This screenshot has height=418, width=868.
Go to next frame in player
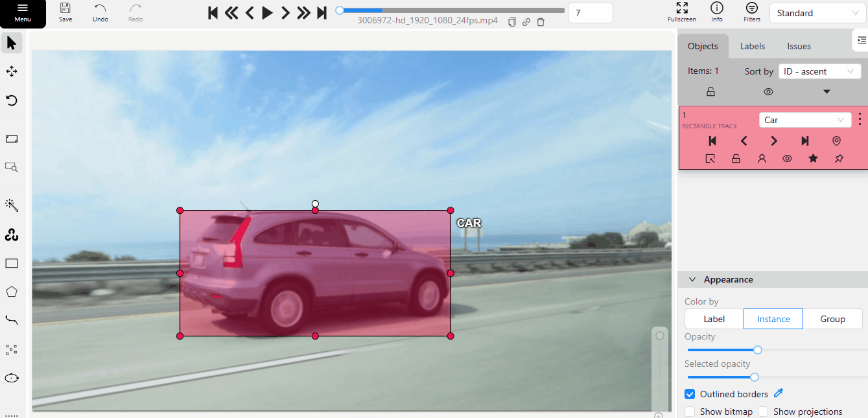point(285,12)
